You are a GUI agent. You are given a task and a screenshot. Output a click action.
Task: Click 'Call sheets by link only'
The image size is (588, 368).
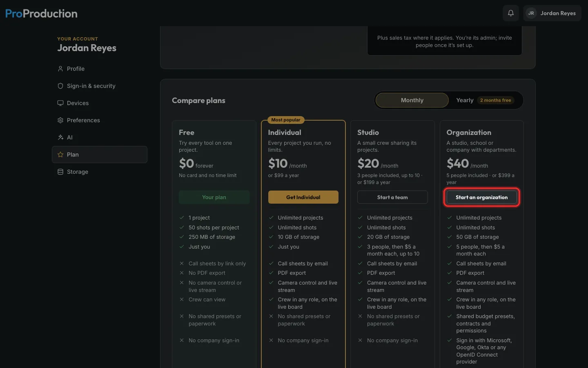[x=217, y=264]
